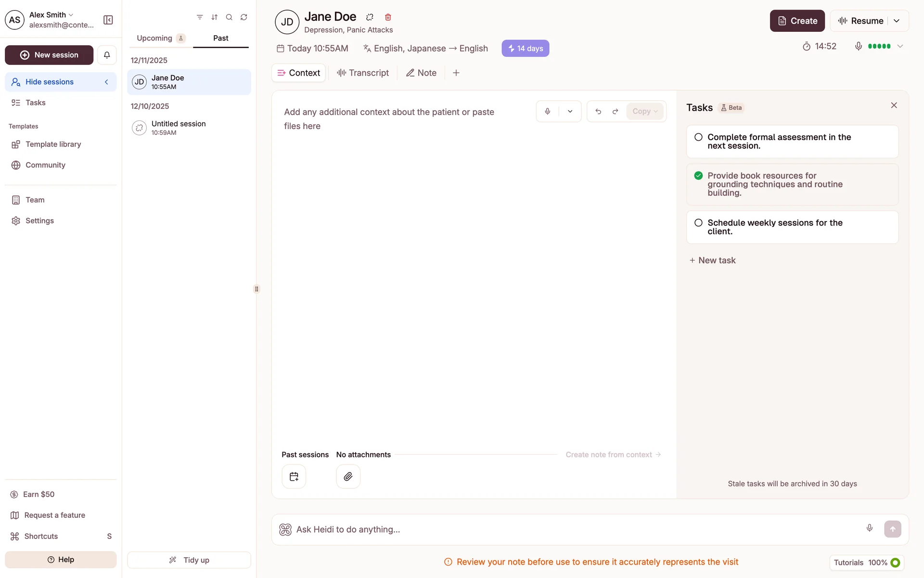The width and height of the screenshot is (924, 578).
Task: Click the Create button
Action: (797, 21)
